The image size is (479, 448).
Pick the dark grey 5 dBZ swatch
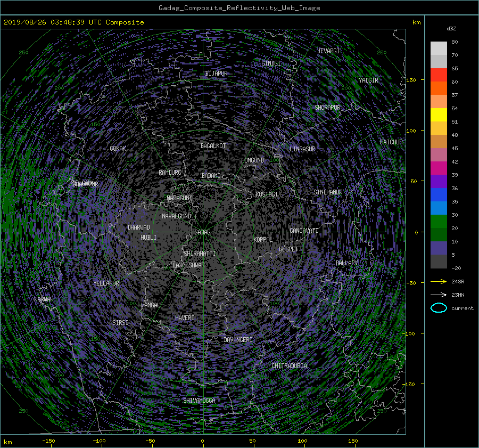point(439,261)
